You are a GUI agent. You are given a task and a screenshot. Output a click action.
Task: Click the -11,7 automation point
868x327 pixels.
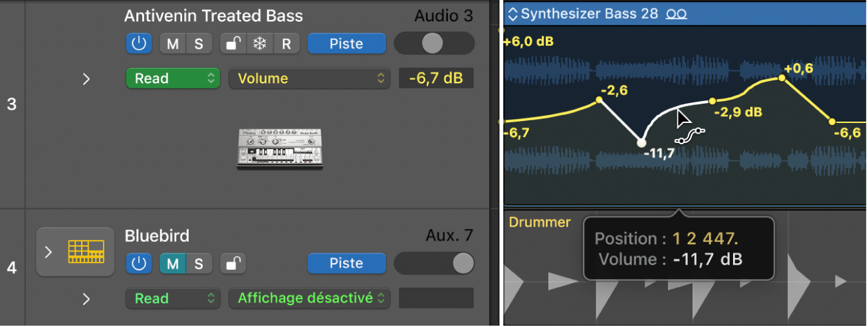(641, 142)
